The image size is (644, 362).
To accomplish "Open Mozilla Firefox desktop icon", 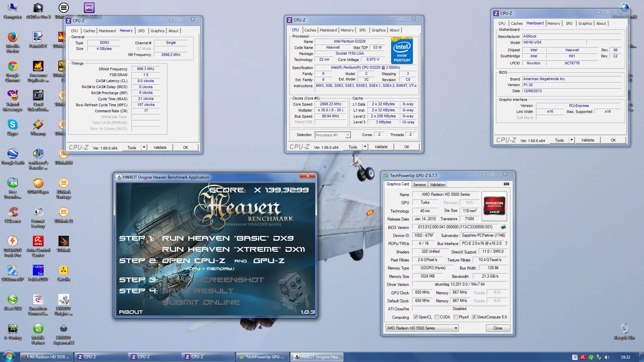I will pos(12,42).
